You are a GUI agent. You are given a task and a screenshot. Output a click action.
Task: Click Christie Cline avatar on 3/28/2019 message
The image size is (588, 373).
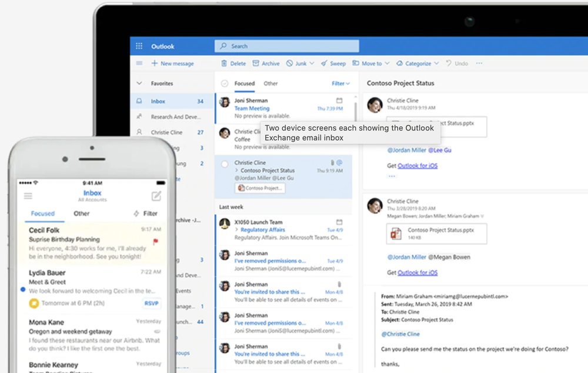[375, 206]
